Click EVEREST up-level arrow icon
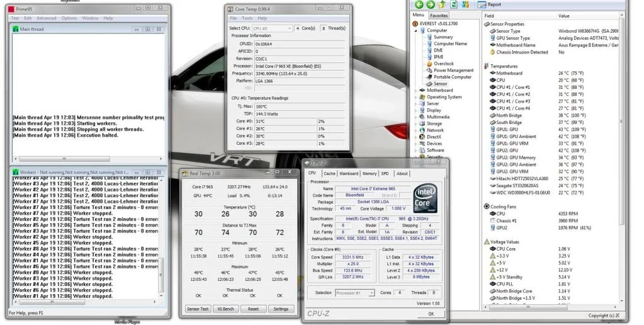 [442, 4]
